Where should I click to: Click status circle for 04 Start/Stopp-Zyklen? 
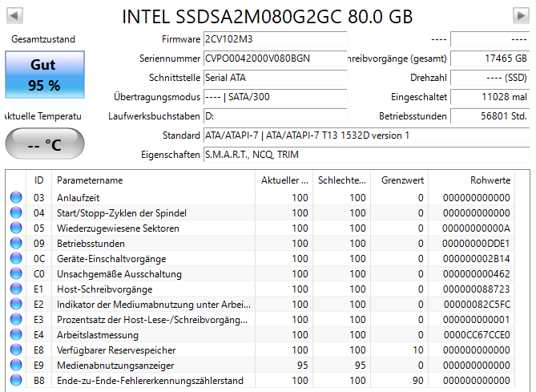point(16,212)
